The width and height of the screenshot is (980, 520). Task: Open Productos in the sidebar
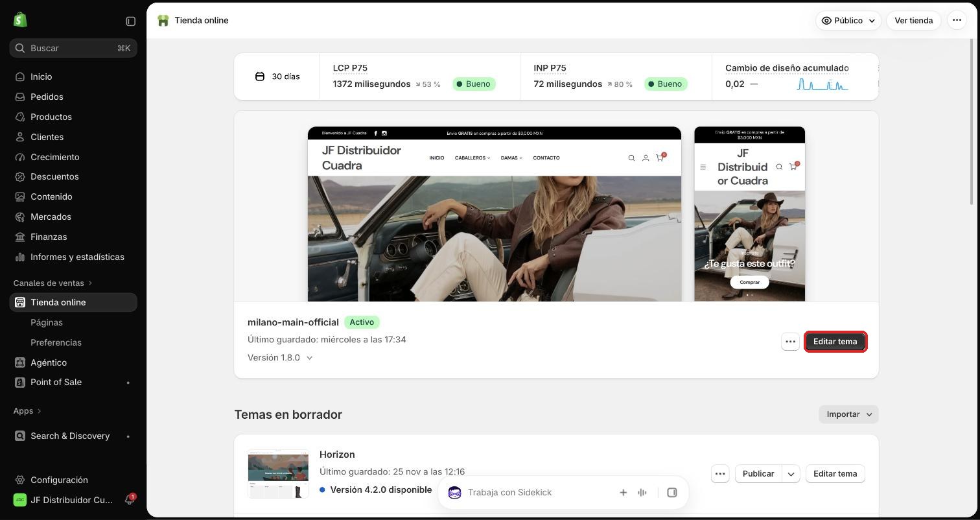click(x=73, y=117)
